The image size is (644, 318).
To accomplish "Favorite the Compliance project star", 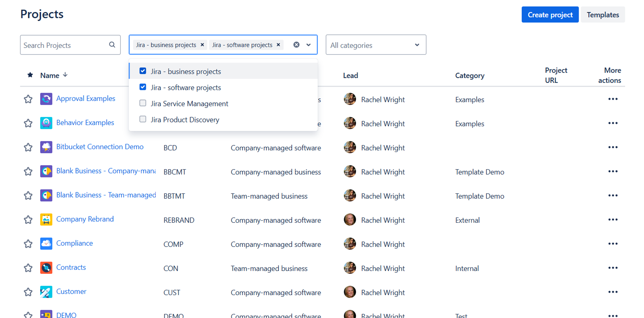I will [x=28, y=243].
